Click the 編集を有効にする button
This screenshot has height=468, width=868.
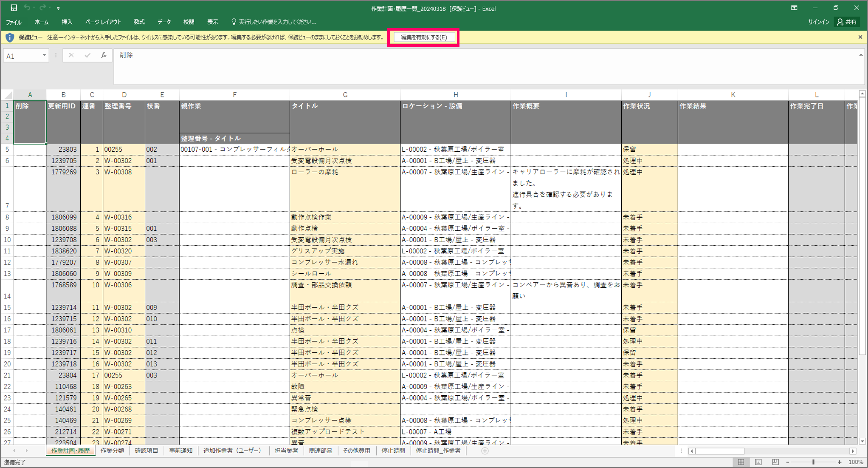coord(423,37)
